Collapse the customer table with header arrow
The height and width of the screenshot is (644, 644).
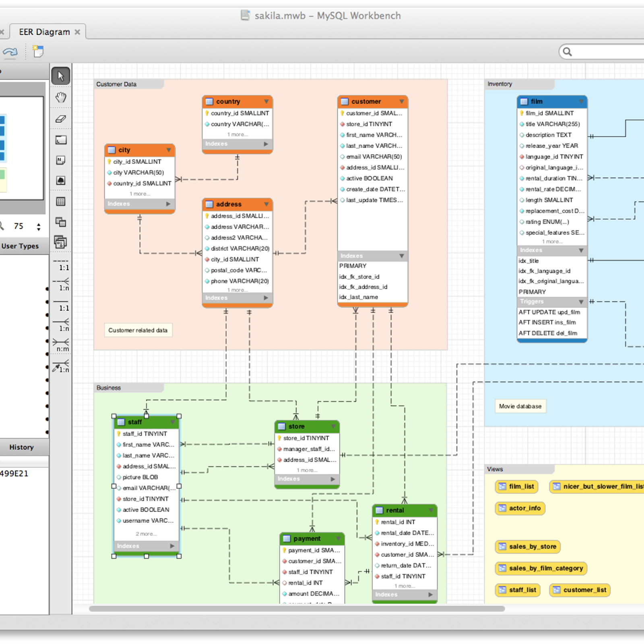[401, 101]
